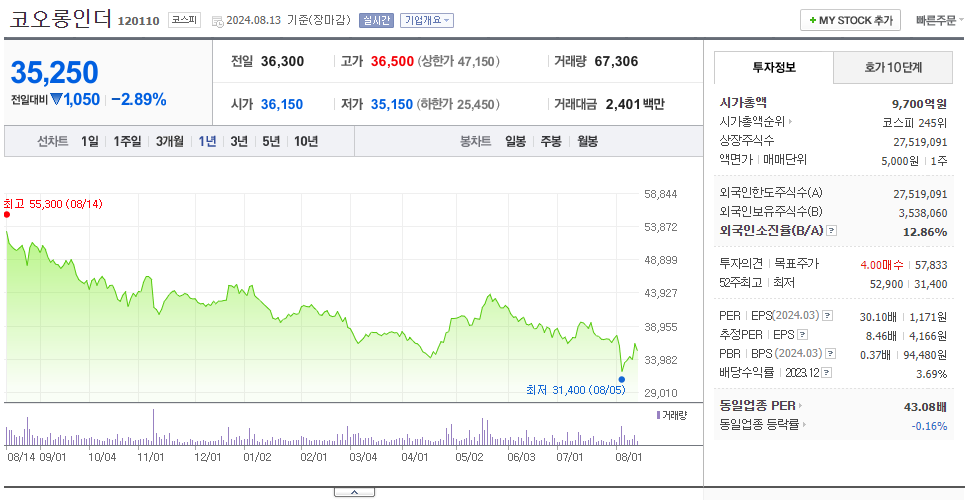Select the 3년 line chart period
Image resolution: width=968 pixels, height=500 pixels.
(x=239, y=141)
